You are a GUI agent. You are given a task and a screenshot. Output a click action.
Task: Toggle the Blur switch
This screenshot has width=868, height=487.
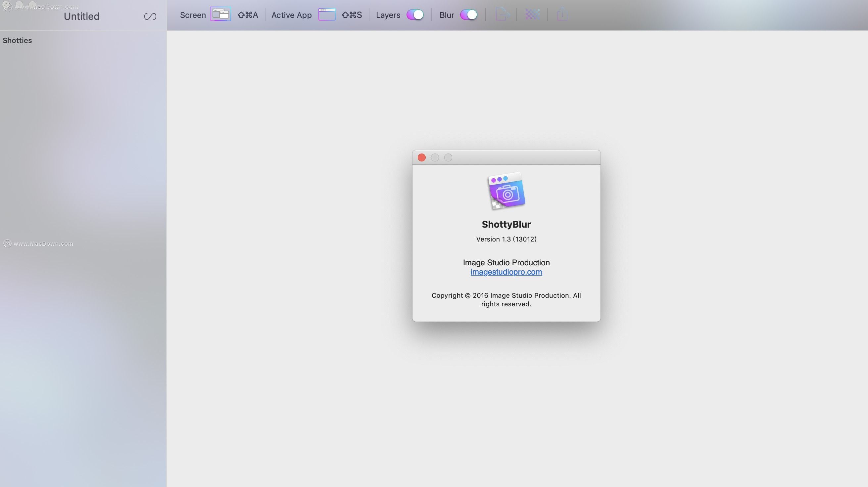click(468, 15)
